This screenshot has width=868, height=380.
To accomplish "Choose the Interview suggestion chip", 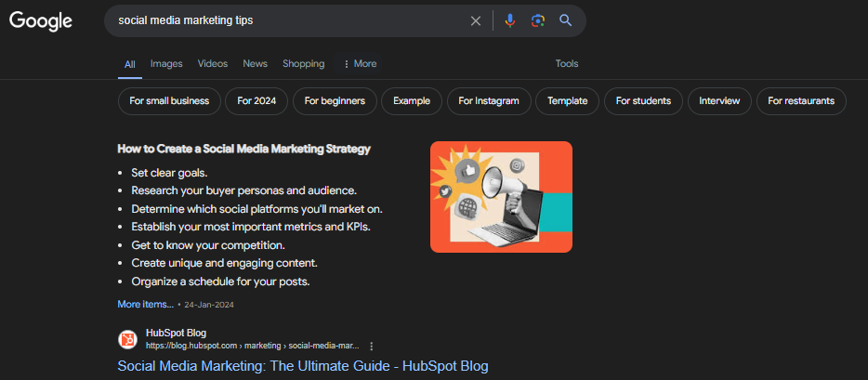I will (719, 101).
